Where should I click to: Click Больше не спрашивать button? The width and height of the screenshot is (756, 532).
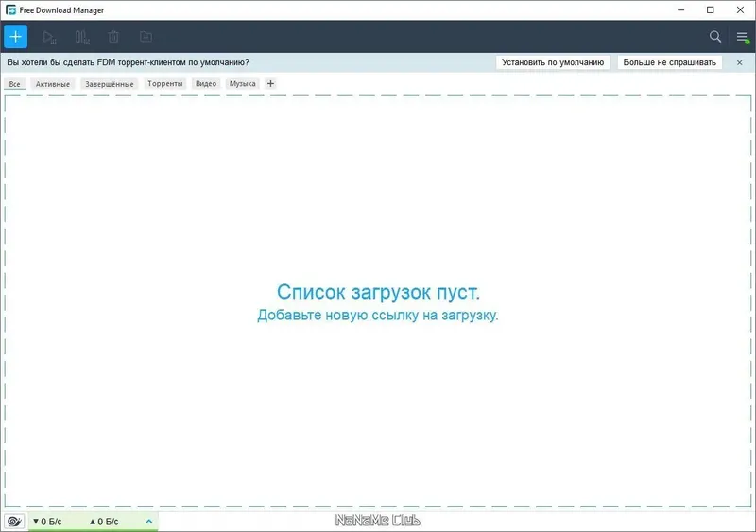click(669, 62)
